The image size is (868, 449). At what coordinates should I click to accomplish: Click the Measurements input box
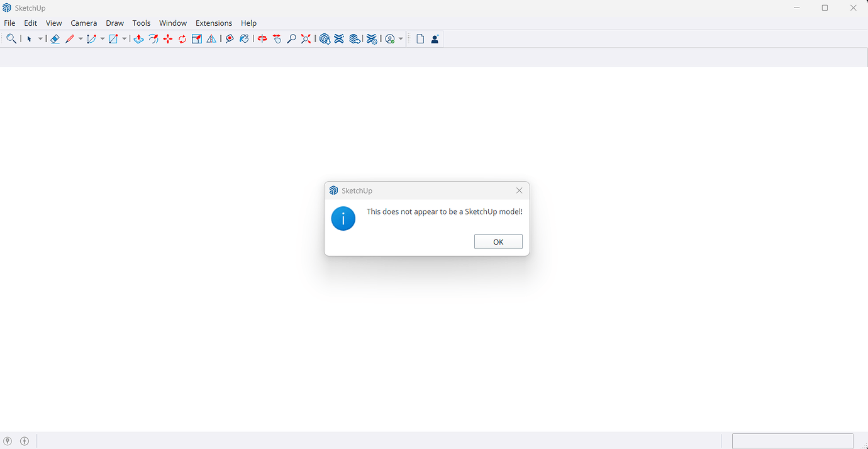[x=792, y=441]
